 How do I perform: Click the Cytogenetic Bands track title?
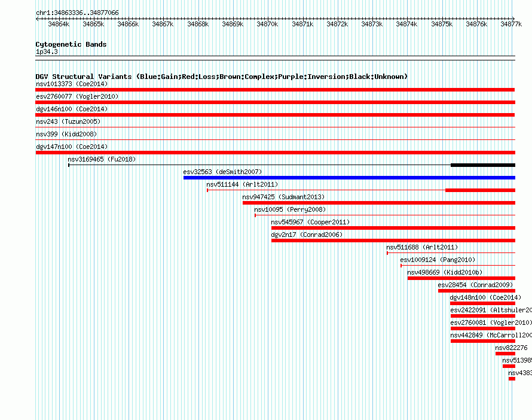[71, 44]
